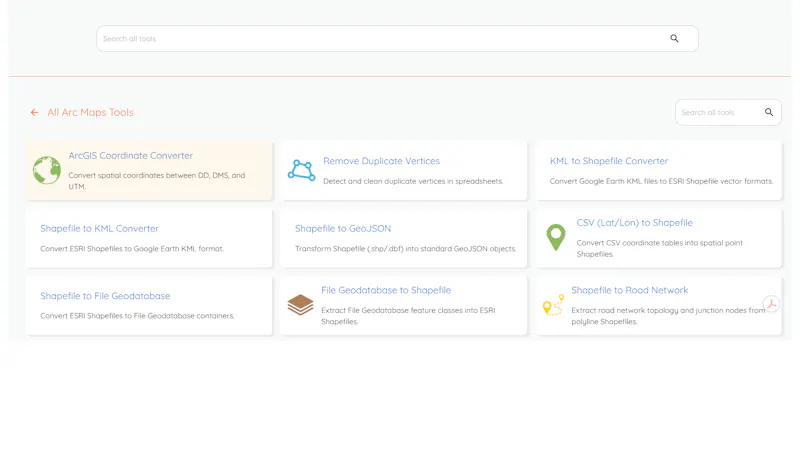This screenshot has width=800, height=450.
Task: Click text 'Convert CSV coordinate tables into spatial point'
Action: point(660,243)
